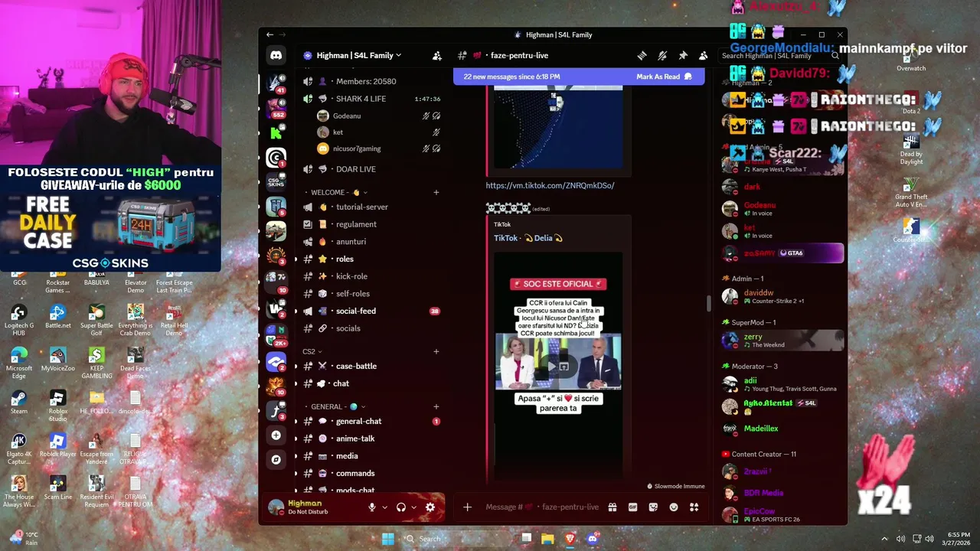Open server icon with 41 badge
Image resolution: width=980 pixels, height=551 pixels.
coord(276,82)
